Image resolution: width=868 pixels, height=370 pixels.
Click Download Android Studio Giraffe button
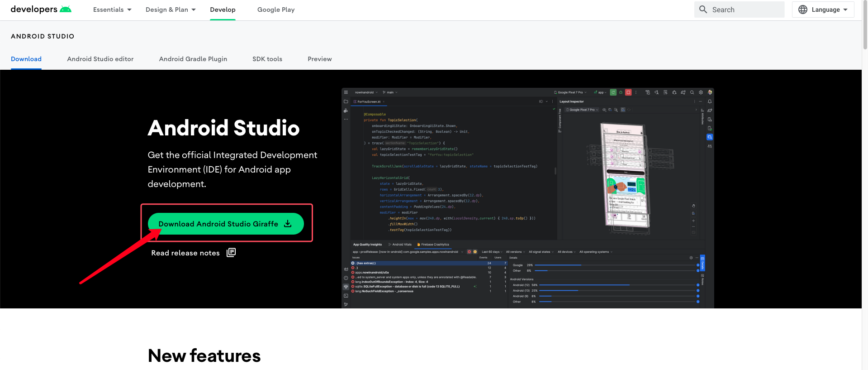226,224
